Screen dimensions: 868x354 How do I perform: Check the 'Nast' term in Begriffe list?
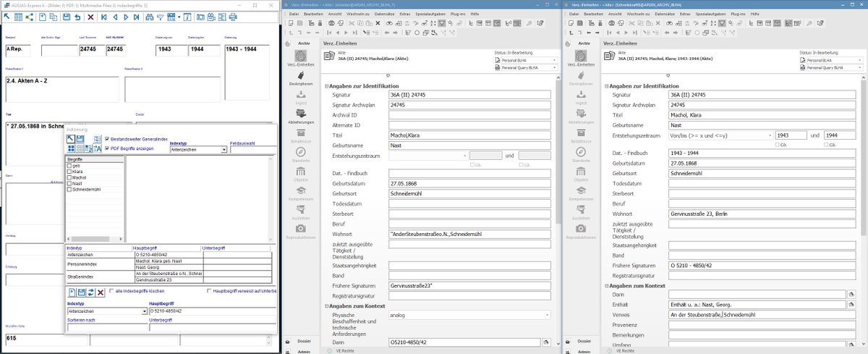click(x=69, y=183)
